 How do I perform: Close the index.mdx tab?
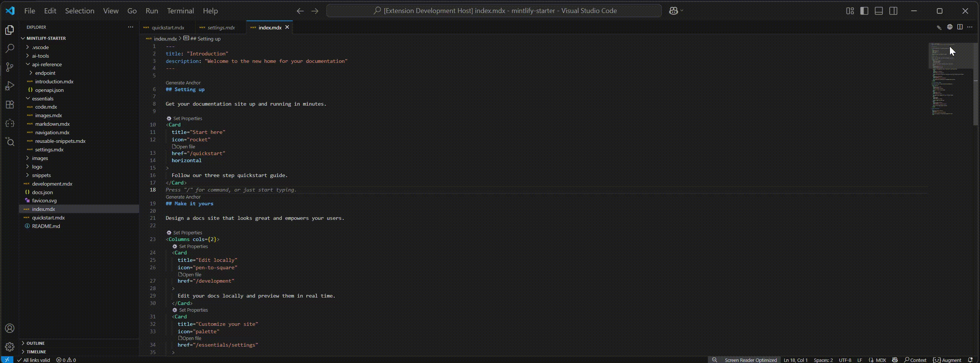pos(287,27)
